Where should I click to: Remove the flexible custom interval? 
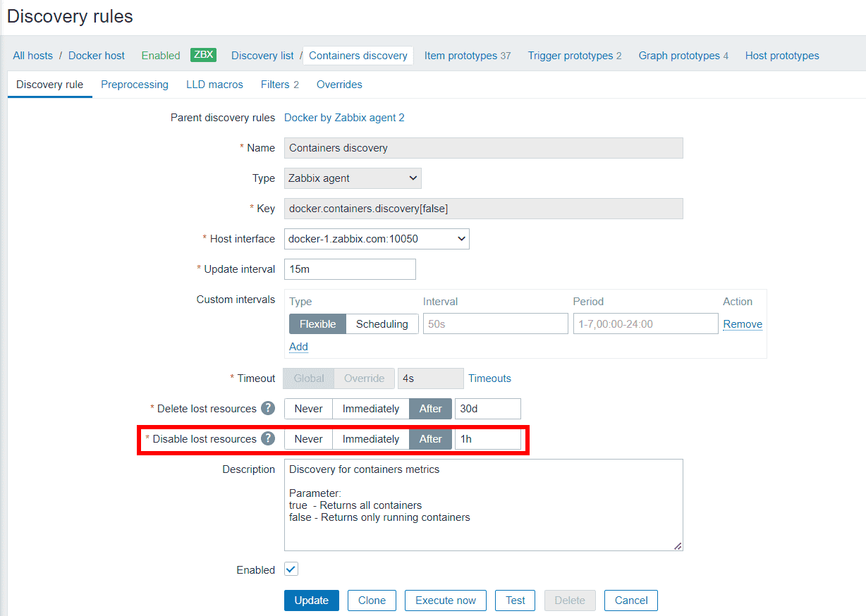pyautogui.click(x=742, y=324)
